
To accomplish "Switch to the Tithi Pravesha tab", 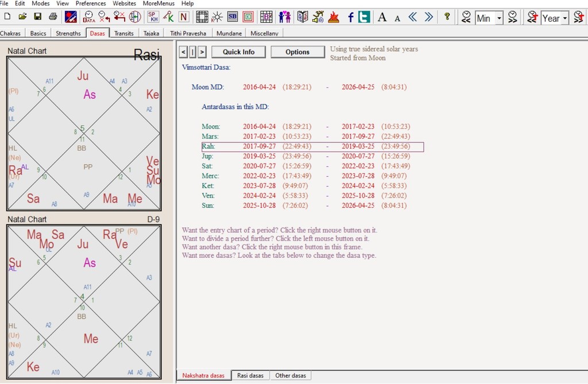I will point(188,33).
